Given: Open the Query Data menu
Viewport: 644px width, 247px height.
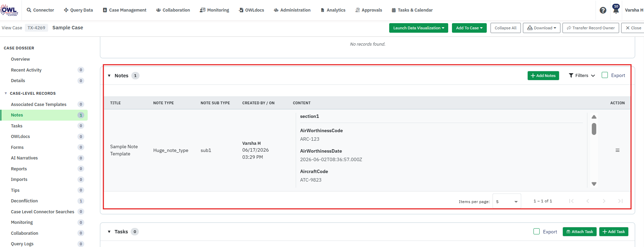Looking at the screenshot, I should pyautogui.click(x=78, y=10).
